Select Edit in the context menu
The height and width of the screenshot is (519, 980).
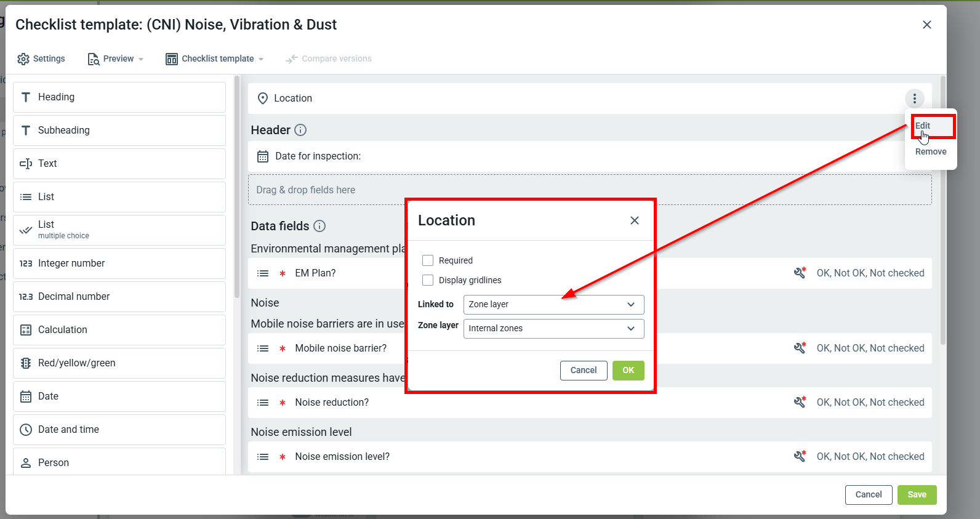(922, 126)
